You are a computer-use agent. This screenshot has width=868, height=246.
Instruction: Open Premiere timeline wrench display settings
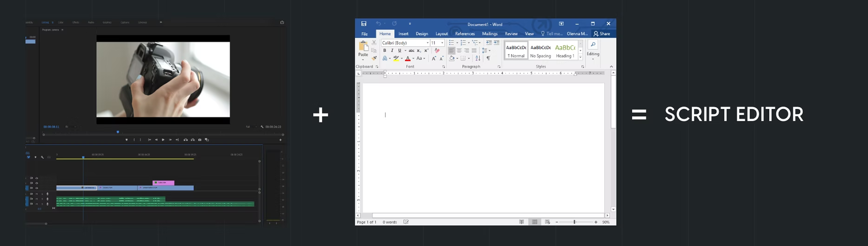coord(42,157)
